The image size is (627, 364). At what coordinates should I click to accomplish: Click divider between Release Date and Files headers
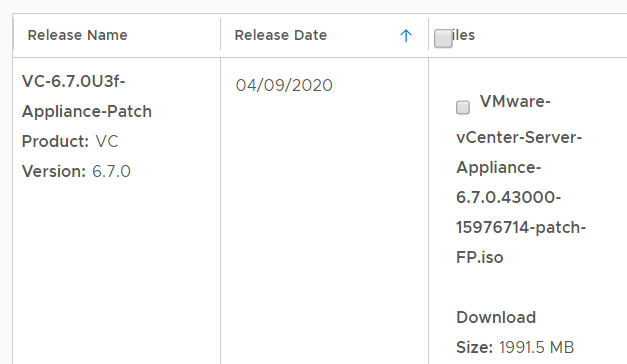pos(428,35)
